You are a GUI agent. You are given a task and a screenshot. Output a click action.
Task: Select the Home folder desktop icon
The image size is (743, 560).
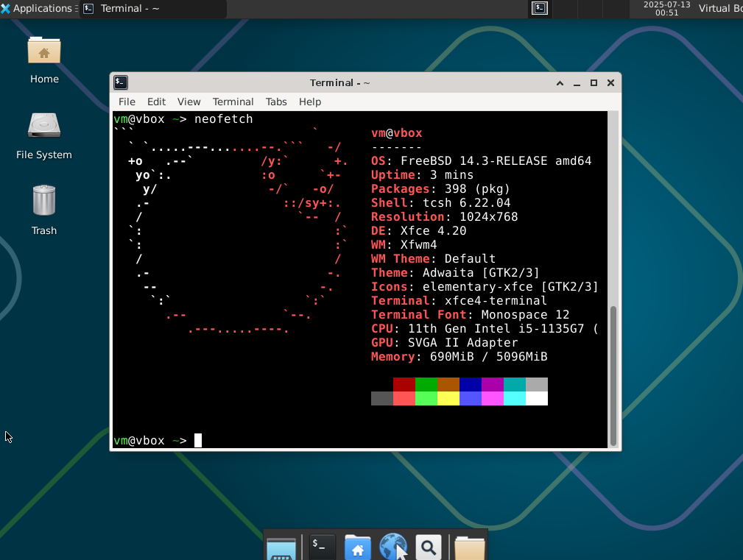pos(44,60)
